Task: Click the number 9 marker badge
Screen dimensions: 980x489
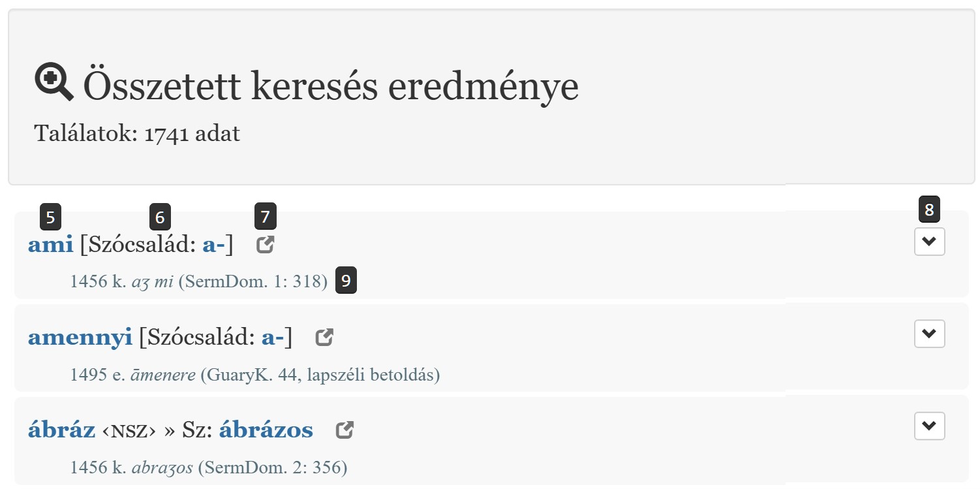Action: pyautogui.click(x=346, y=281)
